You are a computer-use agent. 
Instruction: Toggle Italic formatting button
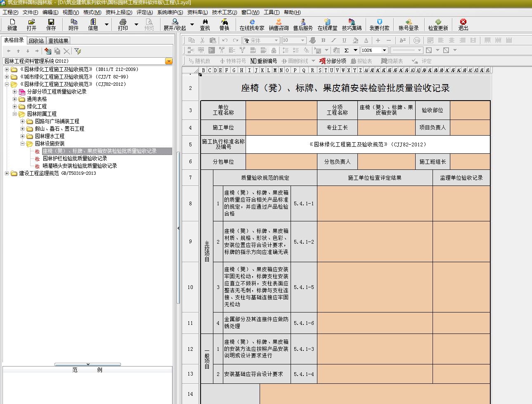tap(333, 40)
